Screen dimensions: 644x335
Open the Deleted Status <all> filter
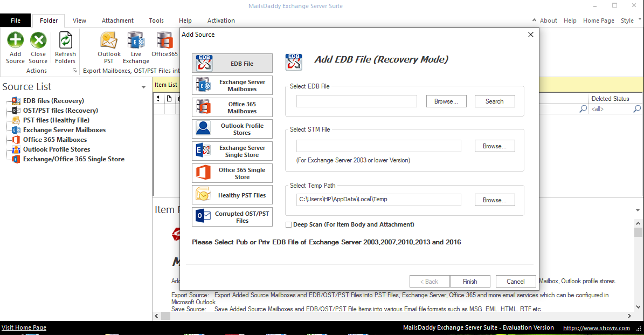coord(611,109)
